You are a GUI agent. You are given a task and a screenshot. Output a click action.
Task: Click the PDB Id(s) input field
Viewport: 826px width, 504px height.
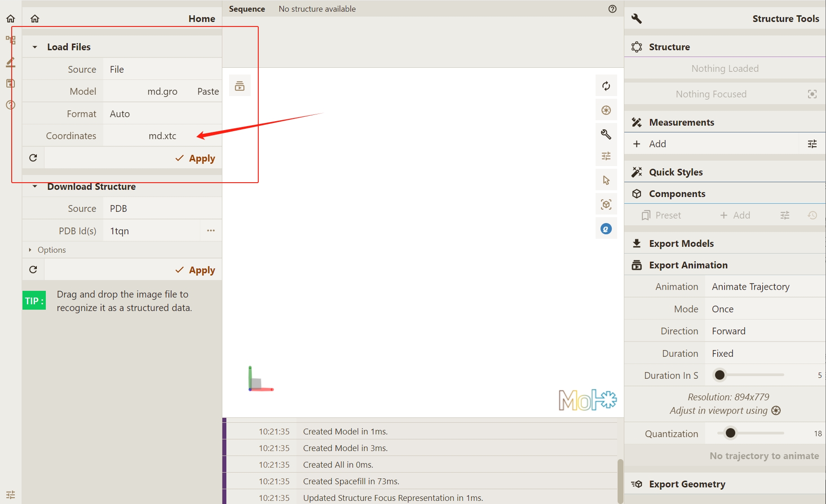152,231
